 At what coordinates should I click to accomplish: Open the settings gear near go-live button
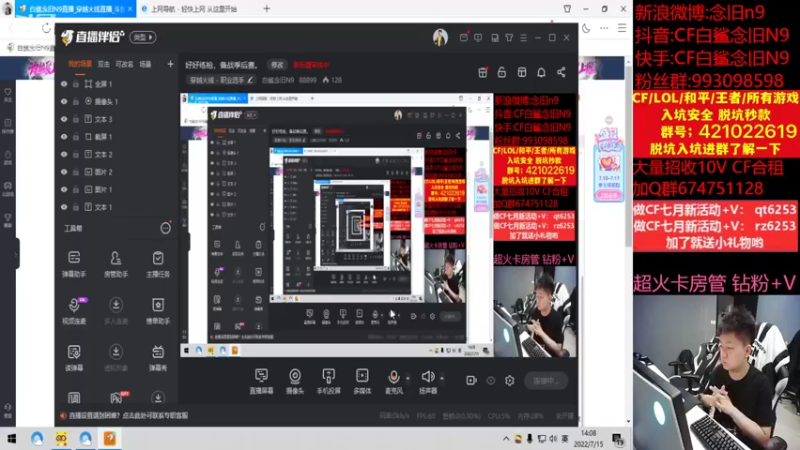(510, 381)
